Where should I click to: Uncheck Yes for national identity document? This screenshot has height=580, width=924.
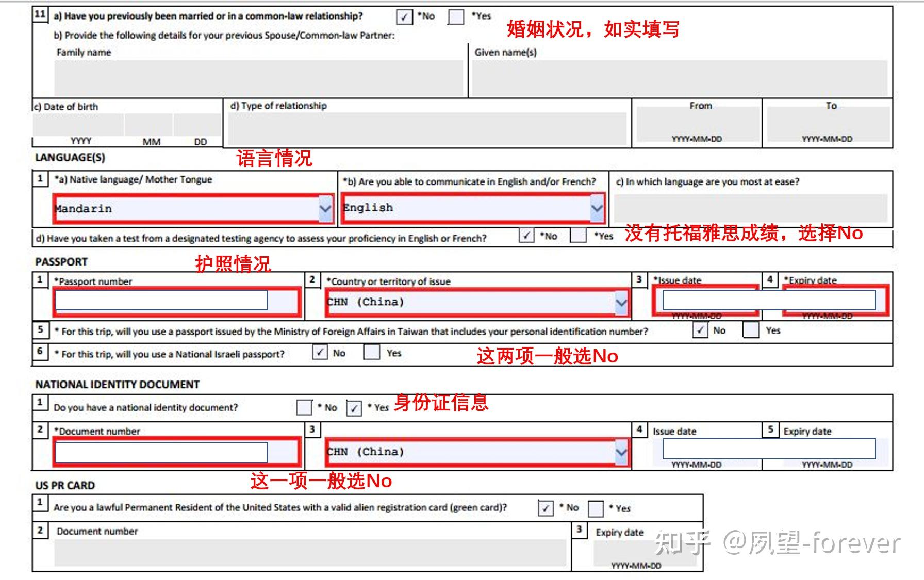click(354, 408)
